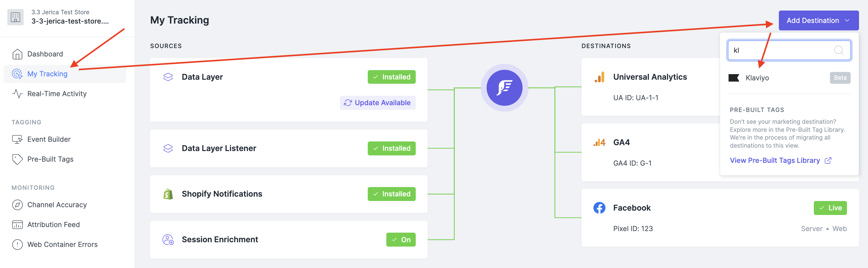Click the Update Available button
The width and height of the screenshot is (868, 268).
point(377,103)
